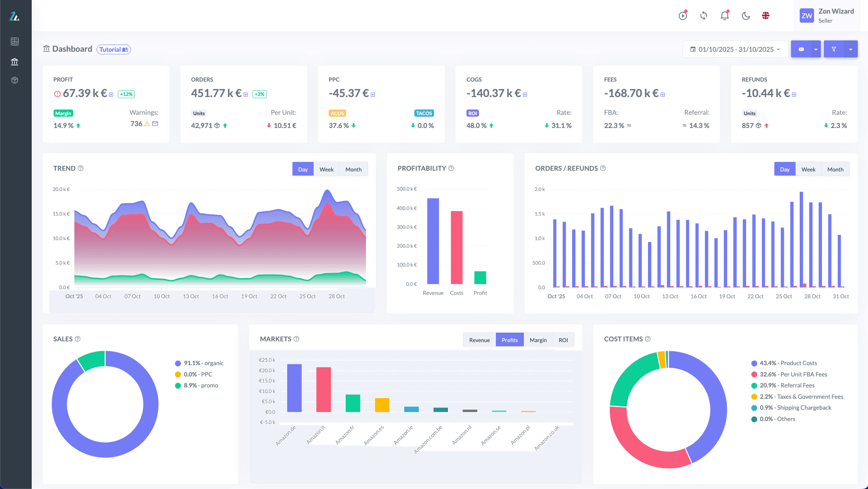
Task: Change language via the UK flag icon
Action: click(x=766, y=16)
